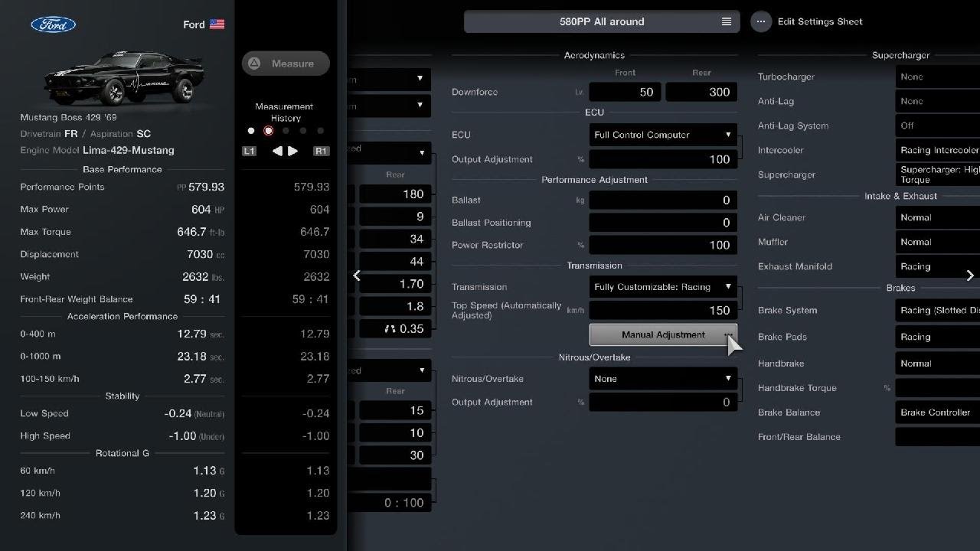980x551 pixels.
Task: Click the right page chevron at screen edge
Action: click(x=970, y=275)
